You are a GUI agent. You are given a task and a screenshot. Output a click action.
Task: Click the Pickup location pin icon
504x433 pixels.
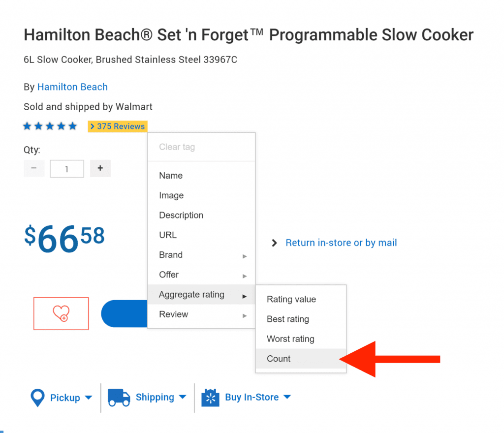pos(38,398)
